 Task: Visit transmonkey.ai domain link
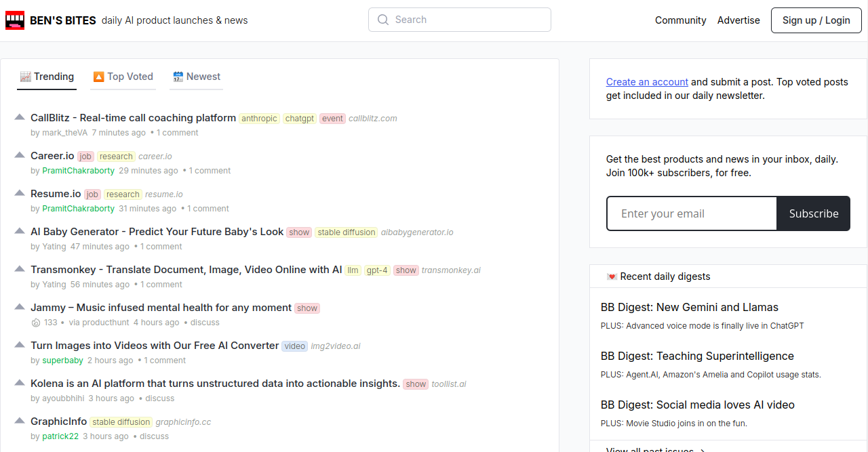tap(451, 270)
